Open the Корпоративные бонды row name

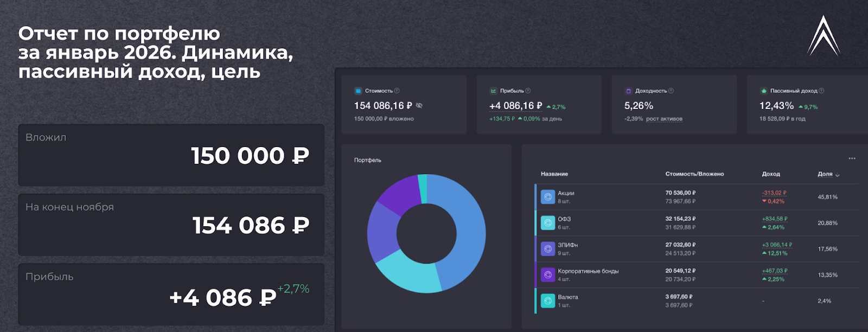(588, 271)
